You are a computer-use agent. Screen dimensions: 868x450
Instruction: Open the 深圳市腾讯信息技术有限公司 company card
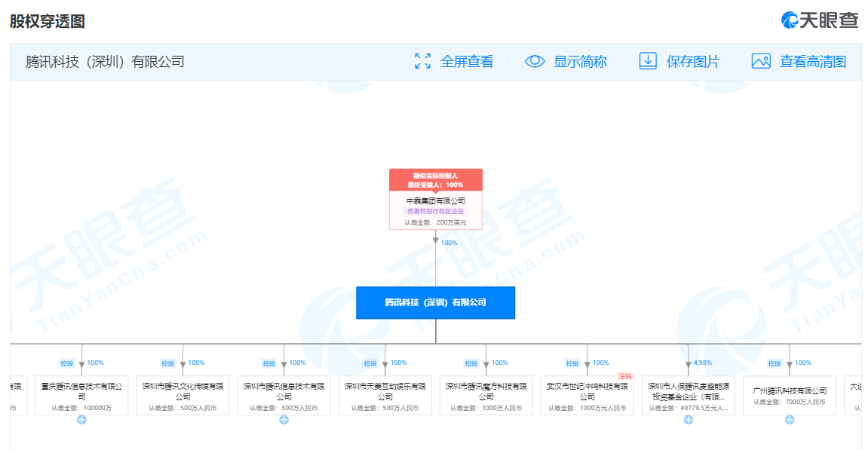(284, 395)
